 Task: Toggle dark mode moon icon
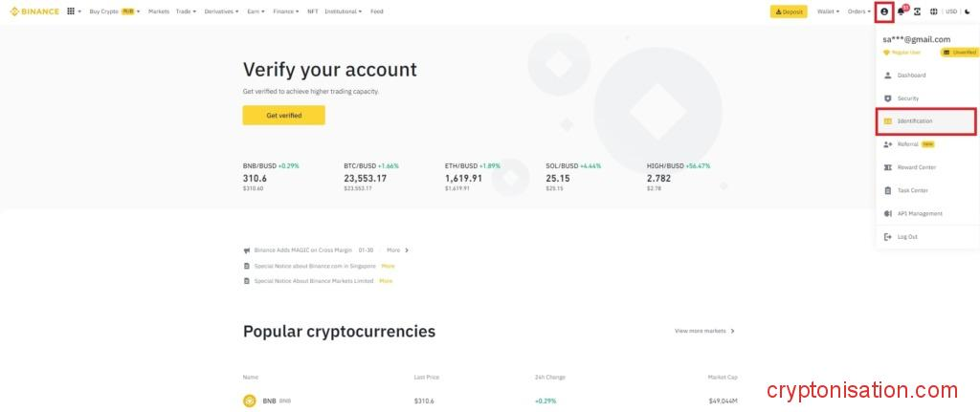tap(967, 11)
